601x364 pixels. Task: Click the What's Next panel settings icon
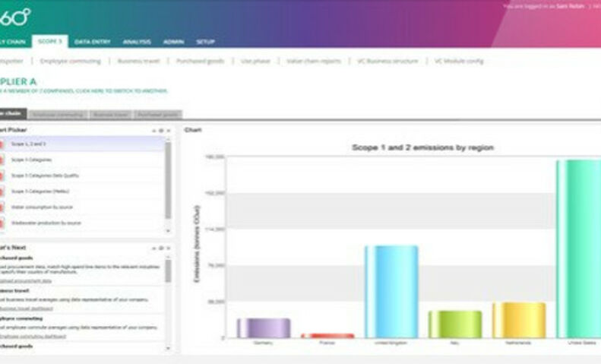coord(161,248)
